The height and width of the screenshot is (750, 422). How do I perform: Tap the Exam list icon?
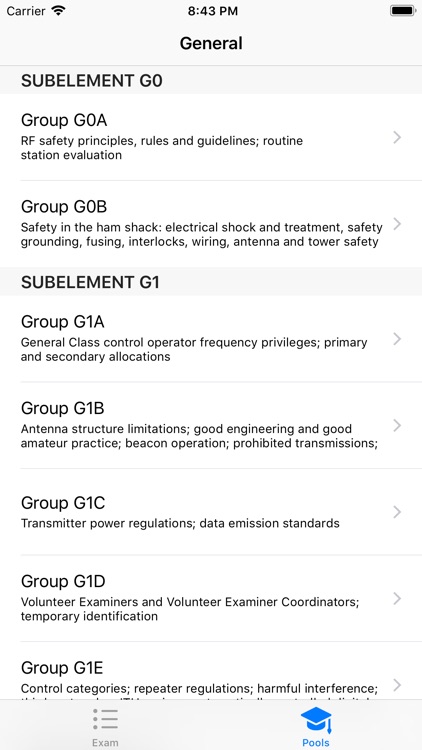click(x=105, y=719)
